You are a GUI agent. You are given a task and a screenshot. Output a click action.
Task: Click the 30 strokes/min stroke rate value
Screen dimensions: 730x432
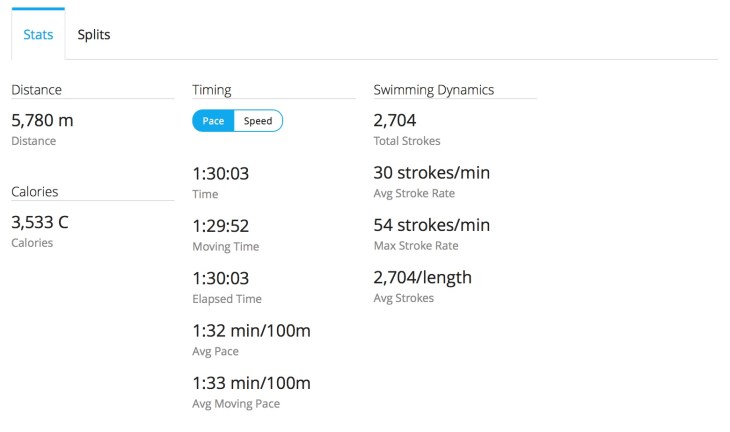431,173
